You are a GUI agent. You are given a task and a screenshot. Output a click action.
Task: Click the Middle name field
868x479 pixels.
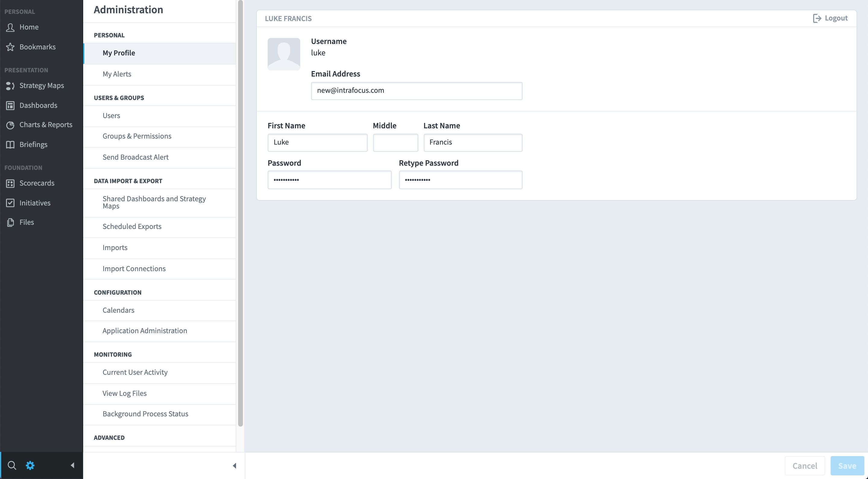[395, 142]
